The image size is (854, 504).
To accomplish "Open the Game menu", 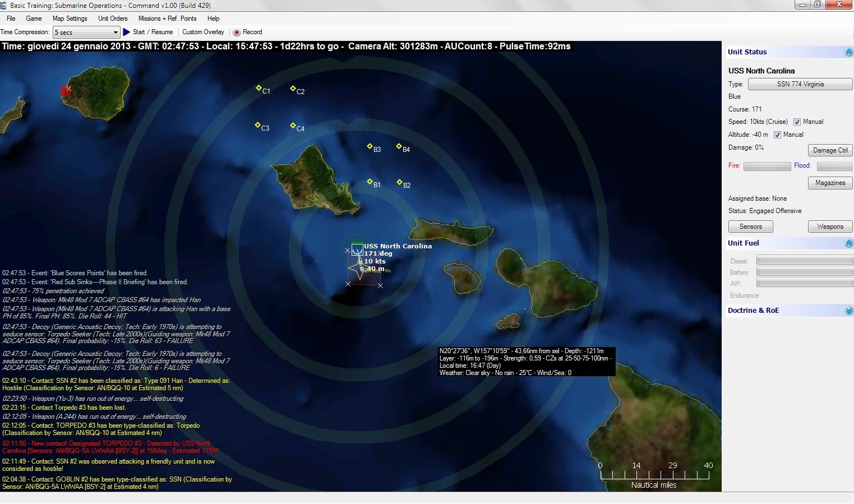I will point(34,19).
